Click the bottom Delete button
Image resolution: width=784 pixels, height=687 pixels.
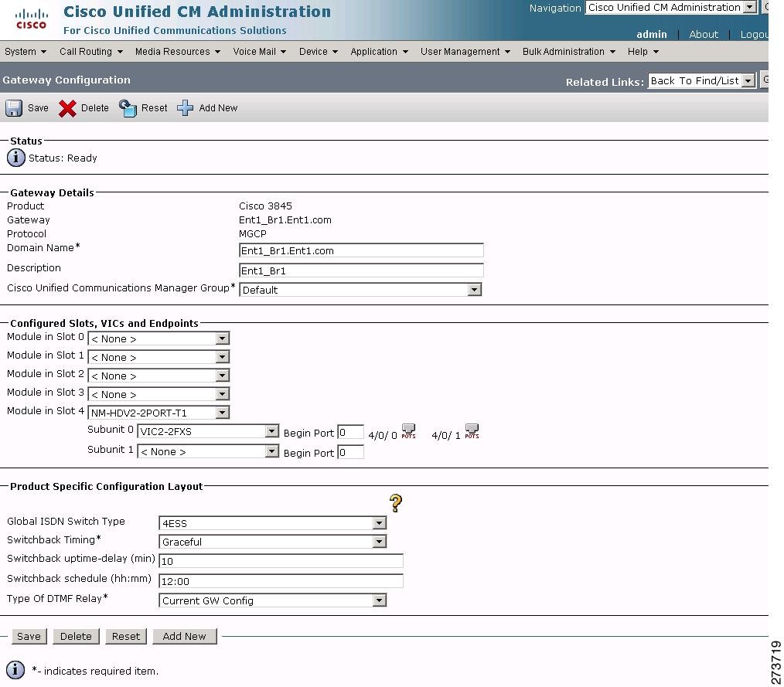[76, 636]
